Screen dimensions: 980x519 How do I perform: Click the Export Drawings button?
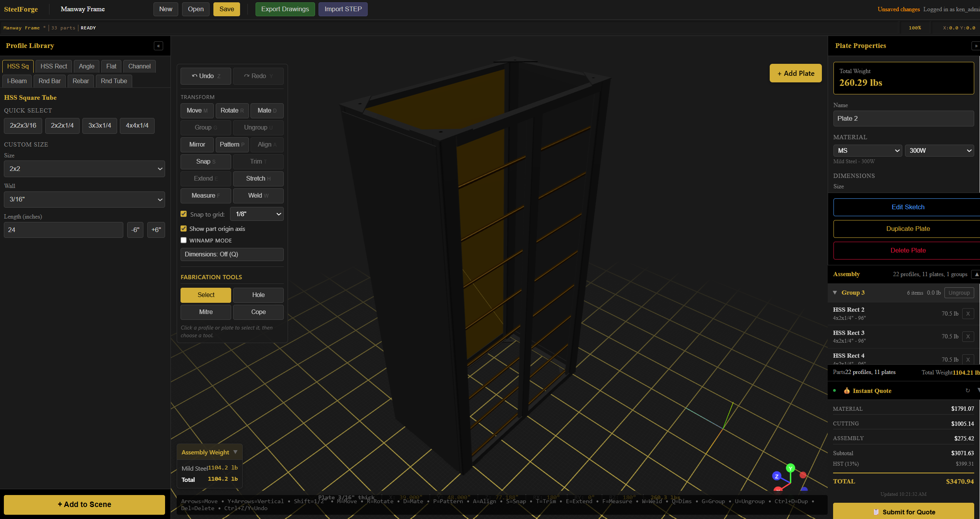point(285,9)
